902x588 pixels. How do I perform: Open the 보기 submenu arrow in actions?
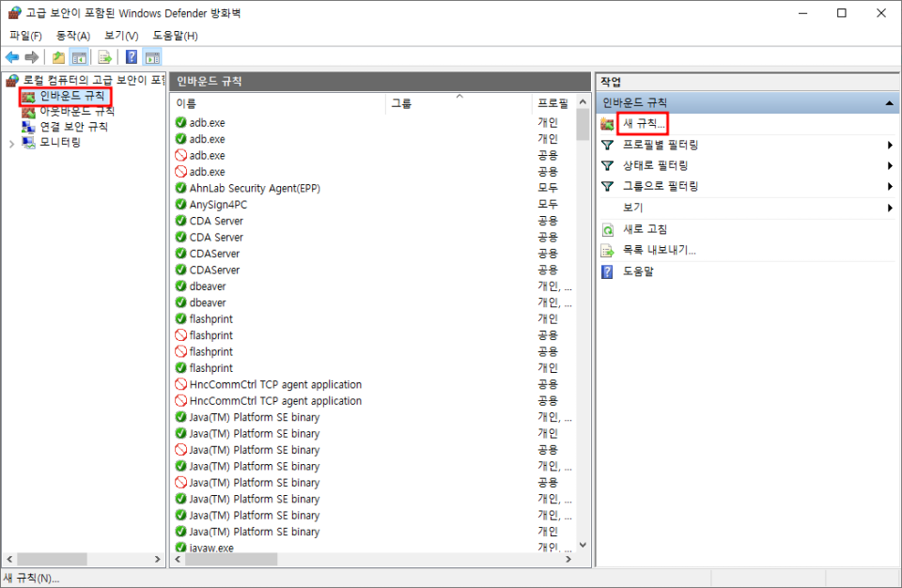coord(890,208)
